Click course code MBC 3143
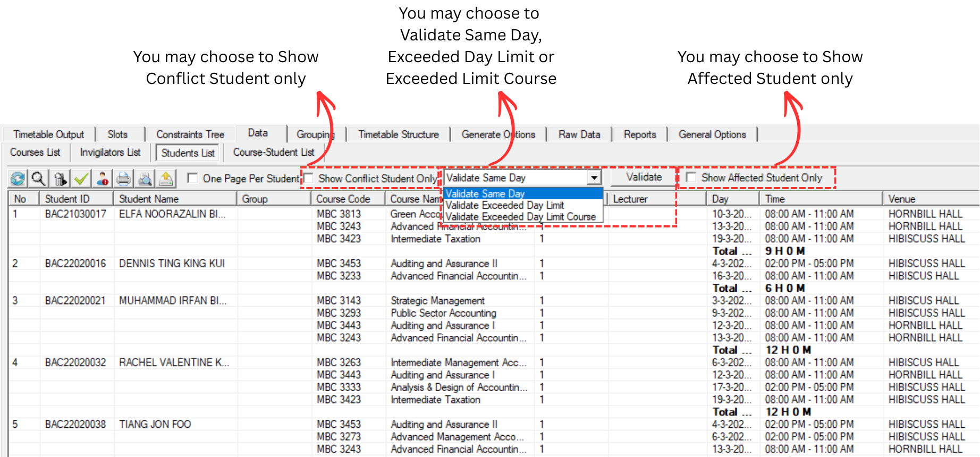This screenshot has height=457, width=980. (339, 300)
